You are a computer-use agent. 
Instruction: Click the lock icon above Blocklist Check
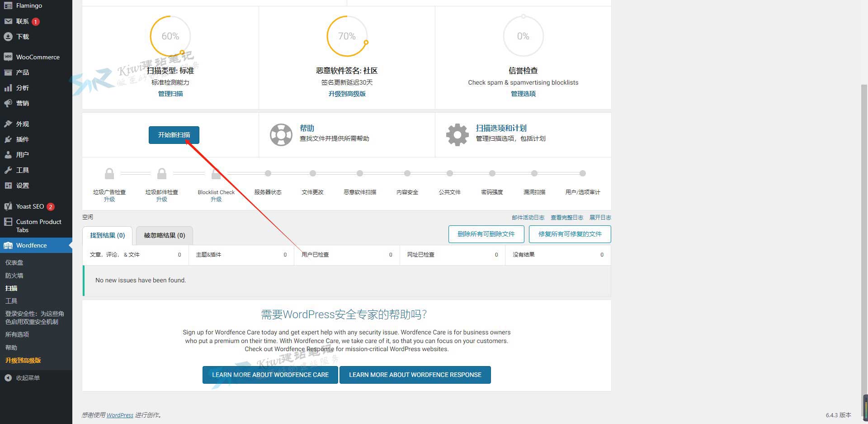pos(216,173)
